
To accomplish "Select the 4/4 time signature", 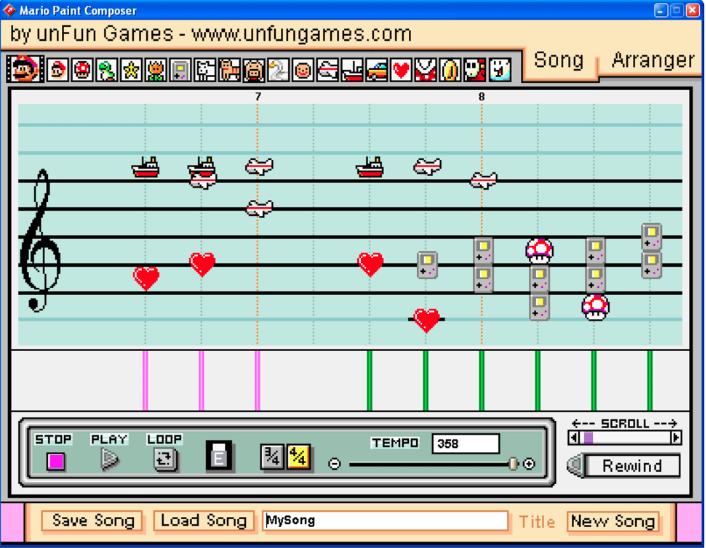I will click(298, 457).
